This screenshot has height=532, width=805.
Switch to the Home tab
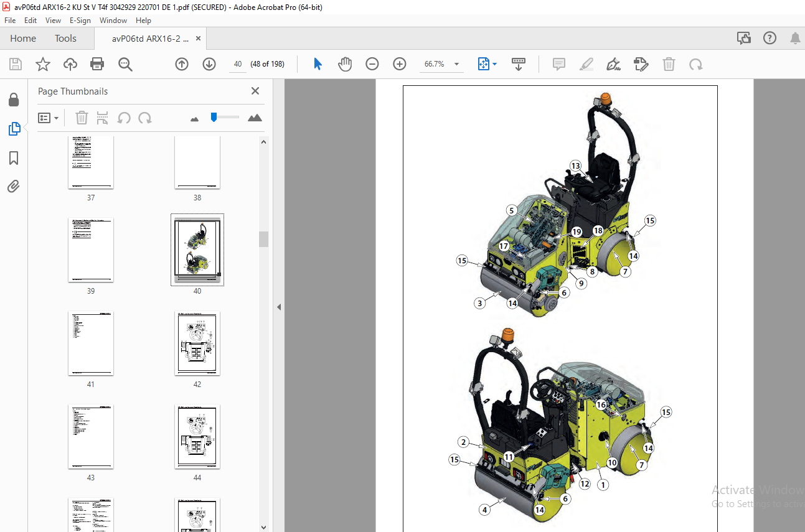23,39
